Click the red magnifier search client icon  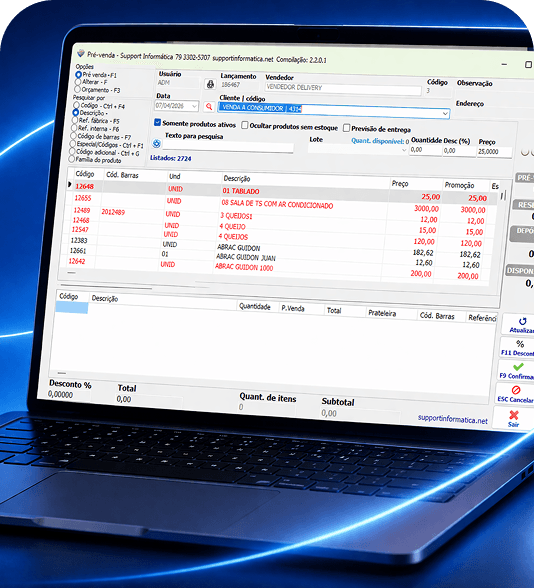209,106
